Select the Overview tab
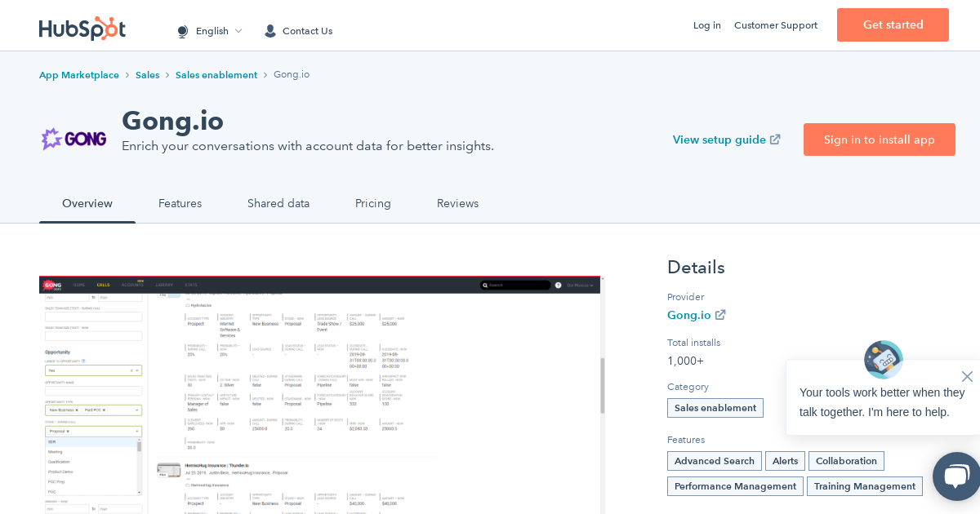This screenshot has width=980, height=514. [x=87, y=203]
